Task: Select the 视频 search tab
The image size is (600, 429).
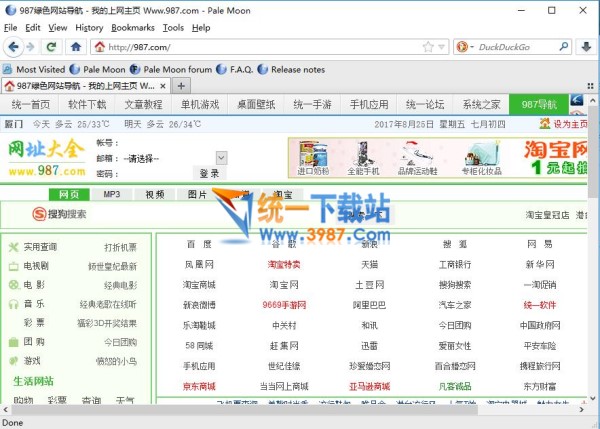Action: tap(155, 194)
